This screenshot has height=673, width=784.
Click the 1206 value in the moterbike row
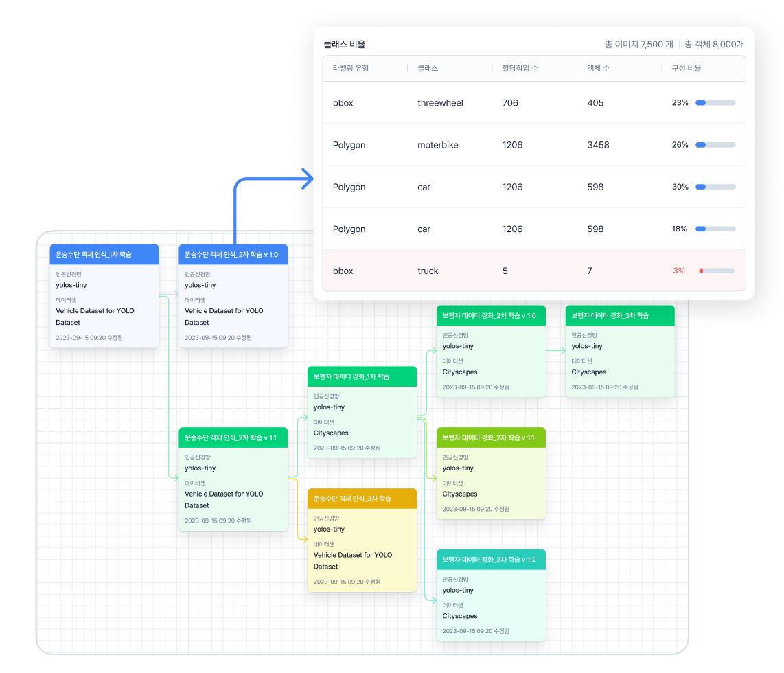point(513,145)
